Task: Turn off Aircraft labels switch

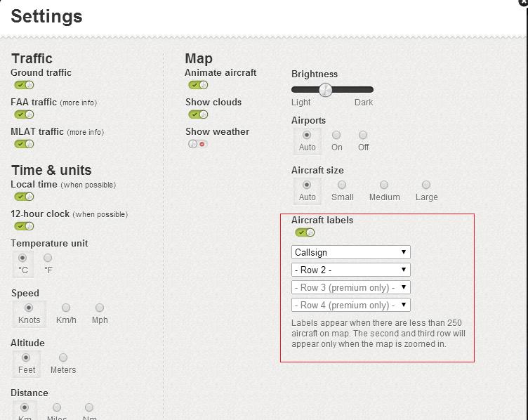Action: [305, 232]
